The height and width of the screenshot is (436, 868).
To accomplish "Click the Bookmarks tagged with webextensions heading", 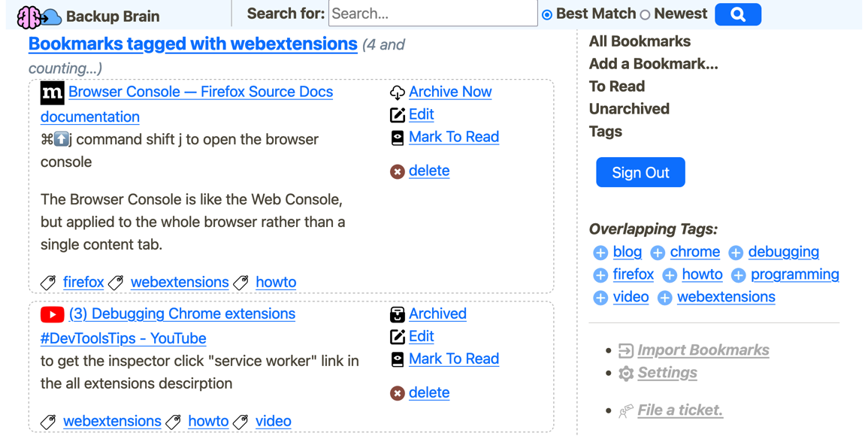I will (x=192, y=44).
